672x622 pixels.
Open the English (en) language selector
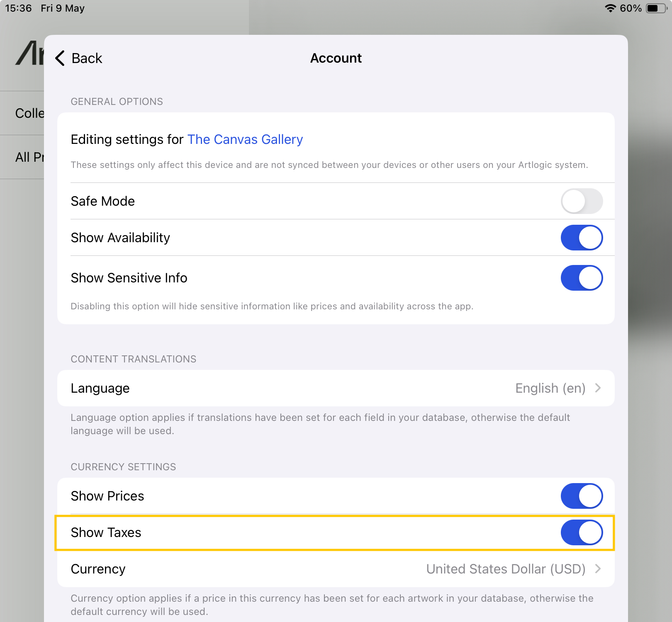pos(550,388)
